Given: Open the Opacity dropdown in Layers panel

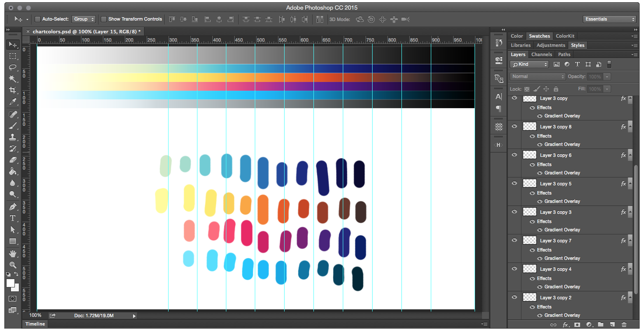Looking at the screenshot, I should [608, 76].
